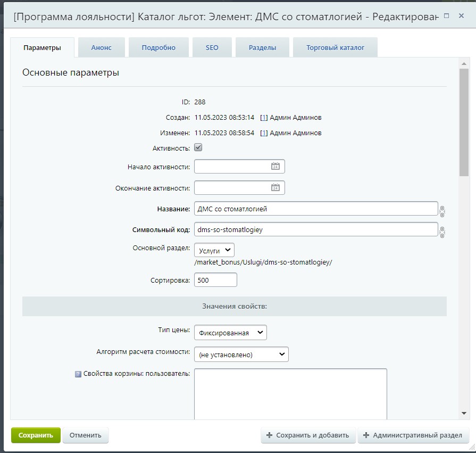476x453 pixels.
Task: Switch to the Анонс tab
Action: (x=101, y=47)
